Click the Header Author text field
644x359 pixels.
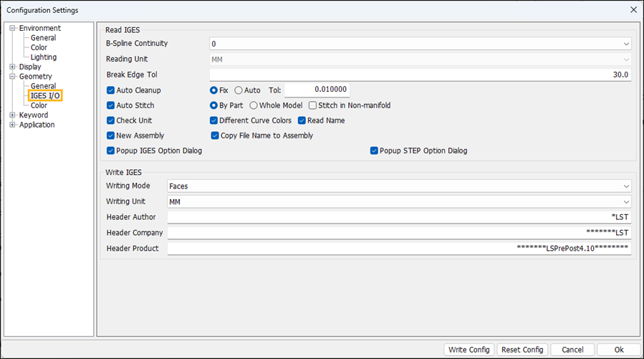[x=399, y=217]
